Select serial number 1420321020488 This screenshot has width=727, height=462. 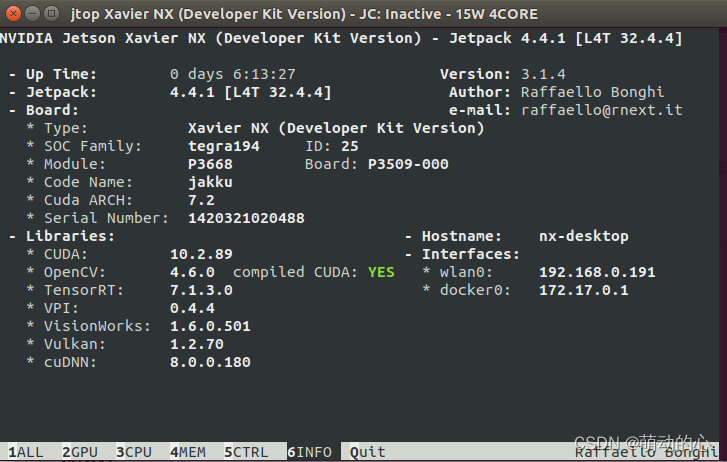(246, 218)
